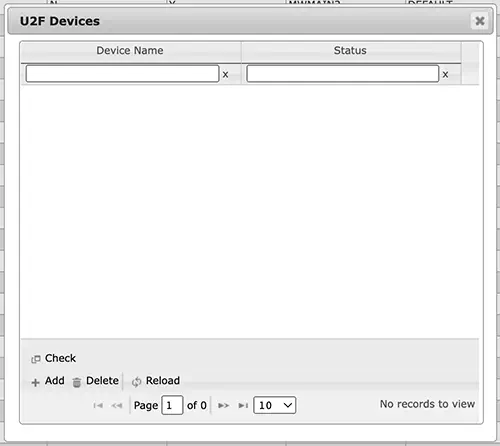Go to the first page
Screen dimensions: 500x446
coord(98,405)
